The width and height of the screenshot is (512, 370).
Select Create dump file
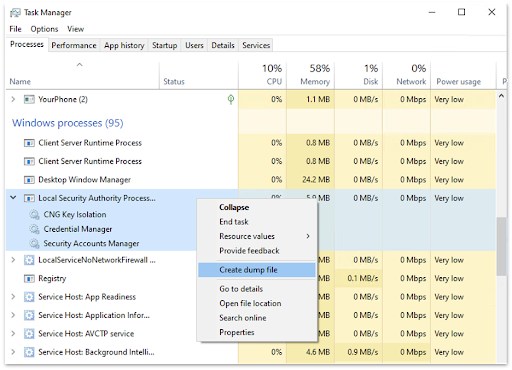[x=257, y=270]
